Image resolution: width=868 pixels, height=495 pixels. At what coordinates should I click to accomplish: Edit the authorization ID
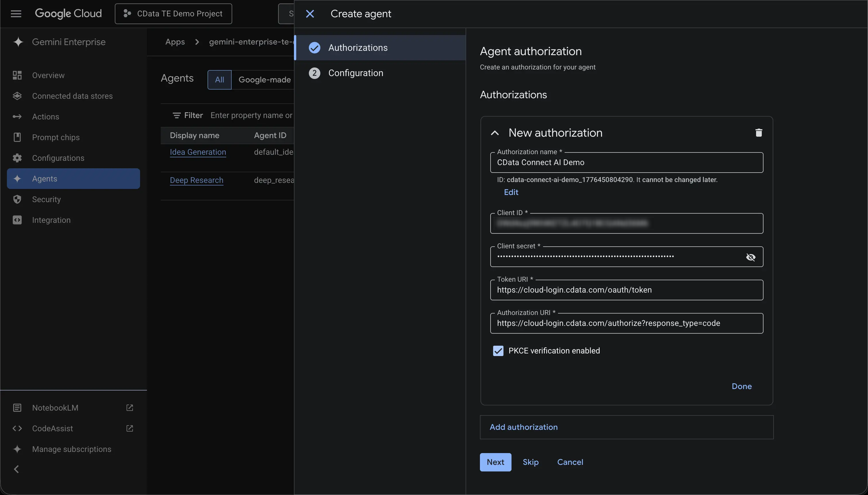tap(510, 192)
